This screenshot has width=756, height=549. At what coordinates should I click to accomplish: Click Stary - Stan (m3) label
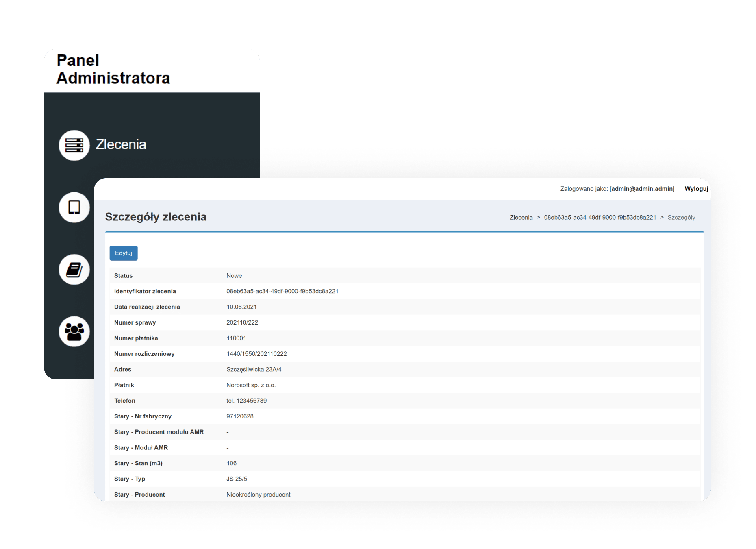click(138, 463)
